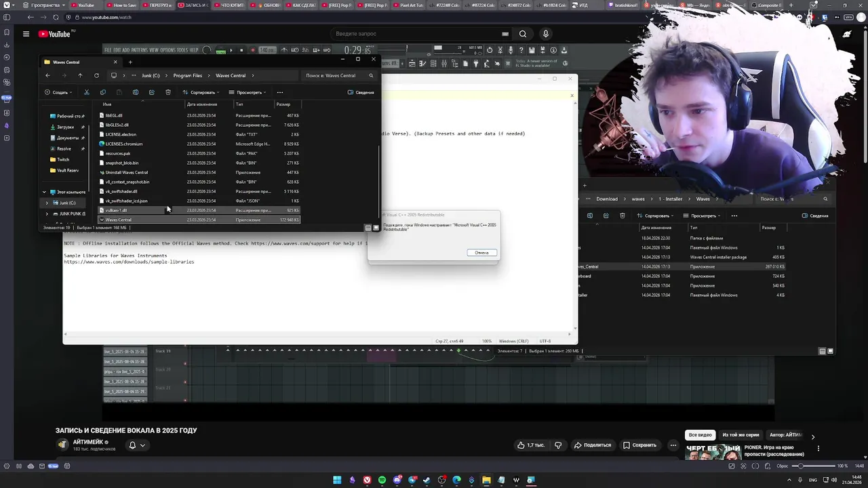Switch to details list view in Waves Central explorer
This screenshot has width=868, height=488.
point(369,228)
